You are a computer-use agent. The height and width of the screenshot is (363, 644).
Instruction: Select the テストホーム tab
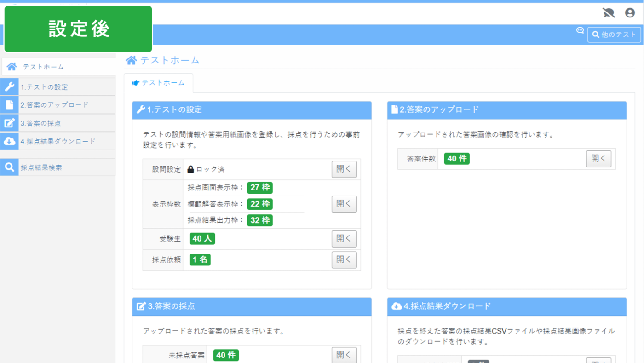tap(158, 83)
